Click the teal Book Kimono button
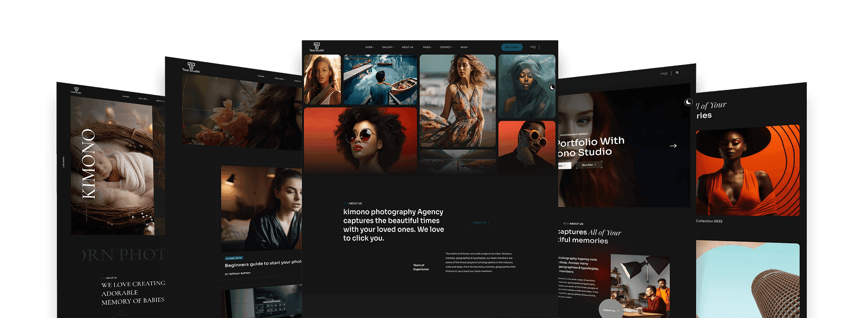Screen dimensions: 868x318 tap(512, 47)
